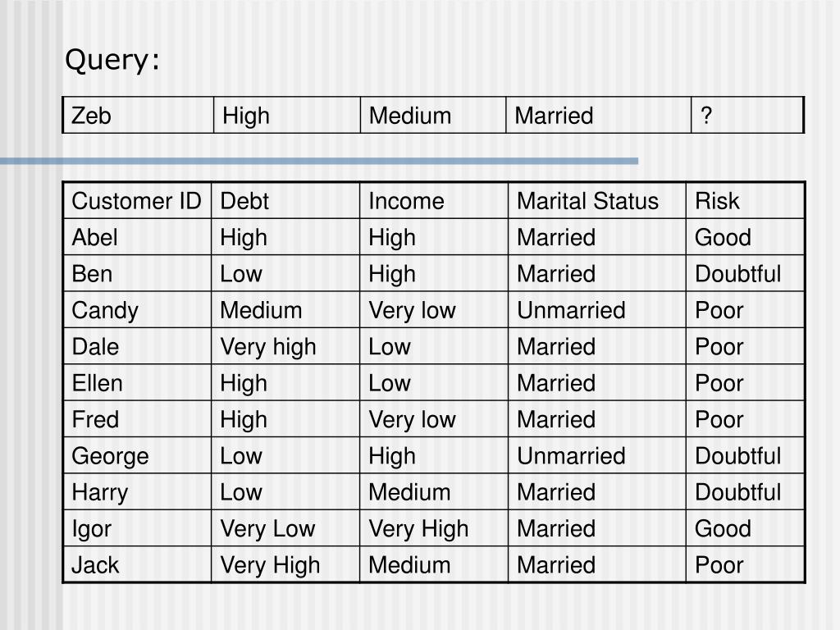Image resolution: width=840 pixels, height=630 pixels.
Task: Select the Abel customer cell
Action: click(137, 237)
